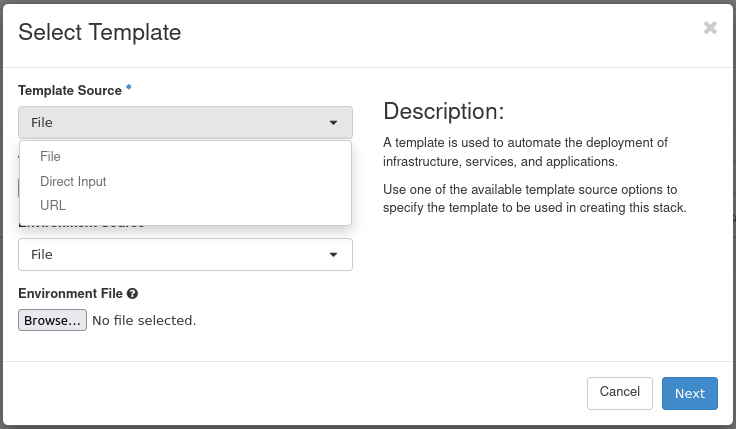Click the Environment File help icon
The height and width of the screenshot is (429, 736).
pos(132,294)
